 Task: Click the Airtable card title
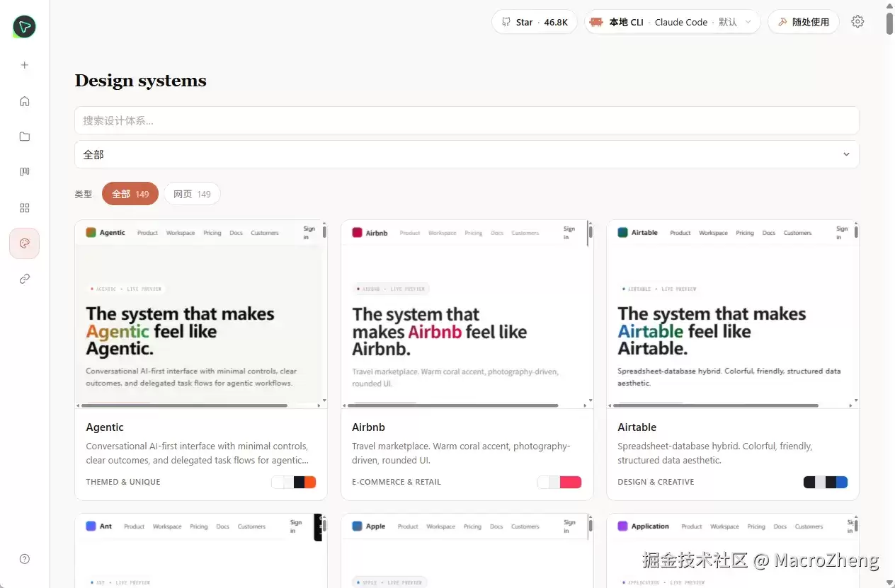[637, 427]
